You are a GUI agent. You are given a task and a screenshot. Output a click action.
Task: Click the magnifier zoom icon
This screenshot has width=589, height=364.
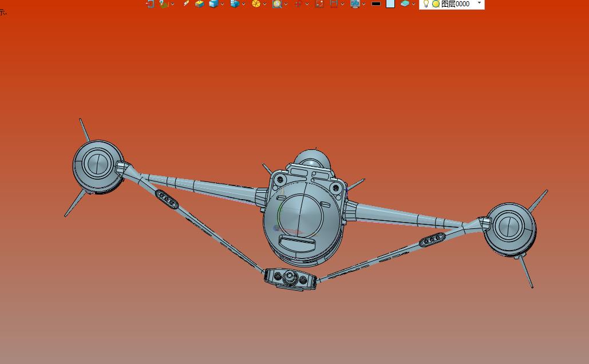click(x=277, y=4)
